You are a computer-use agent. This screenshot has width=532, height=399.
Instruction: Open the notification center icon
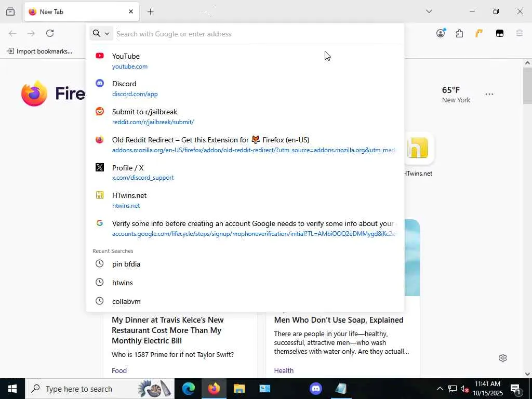[515, 389]
